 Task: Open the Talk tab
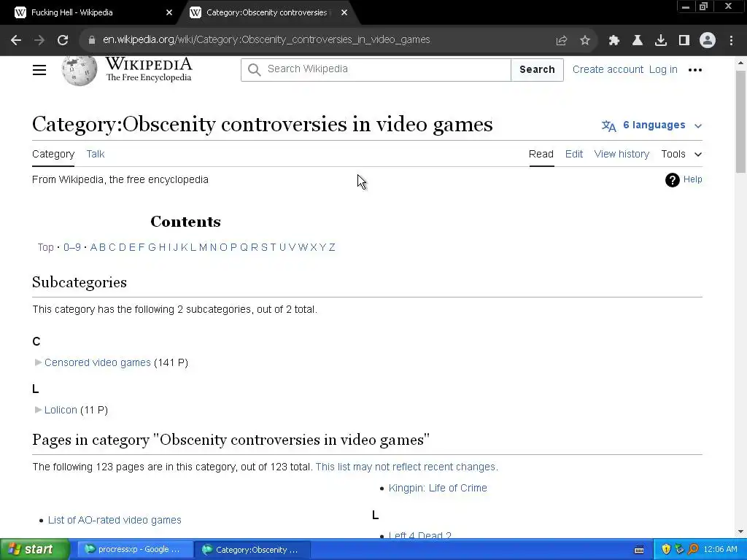click(96, 155)
